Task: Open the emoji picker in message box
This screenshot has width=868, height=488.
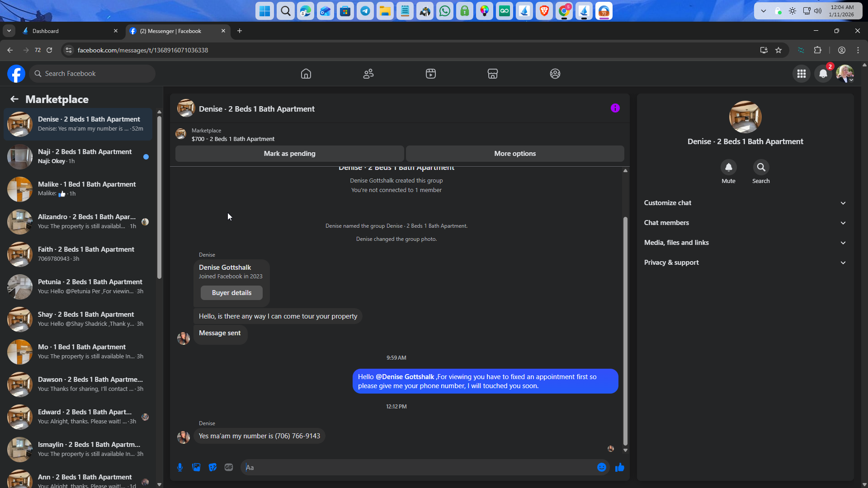Action: pyautogui.click(x=601, y=467)
